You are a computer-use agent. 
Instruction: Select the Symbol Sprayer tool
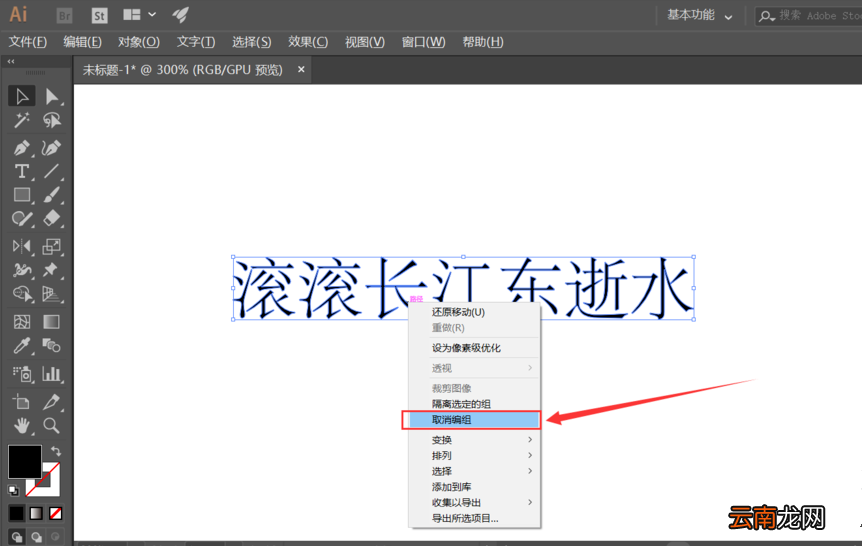tap(22, 374)
